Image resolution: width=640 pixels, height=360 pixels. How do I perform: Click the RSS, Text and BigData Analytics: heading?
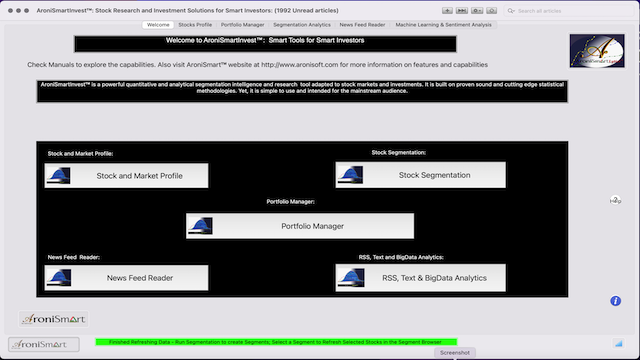(x=401, y=257)
